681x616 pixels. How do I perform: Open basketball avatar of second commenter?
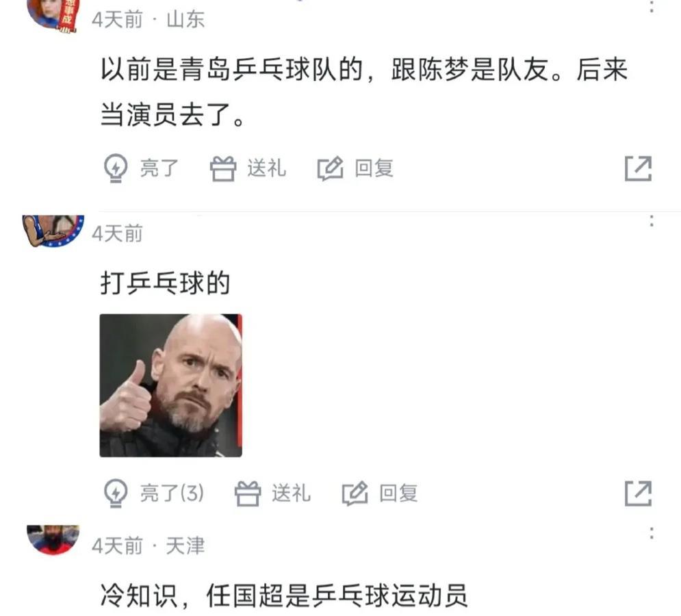(x=53, y=231)
